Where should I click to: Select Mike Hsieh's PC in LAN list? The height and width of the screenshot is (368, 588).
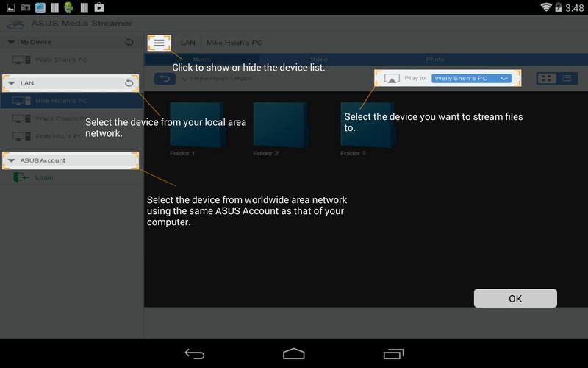62,101
